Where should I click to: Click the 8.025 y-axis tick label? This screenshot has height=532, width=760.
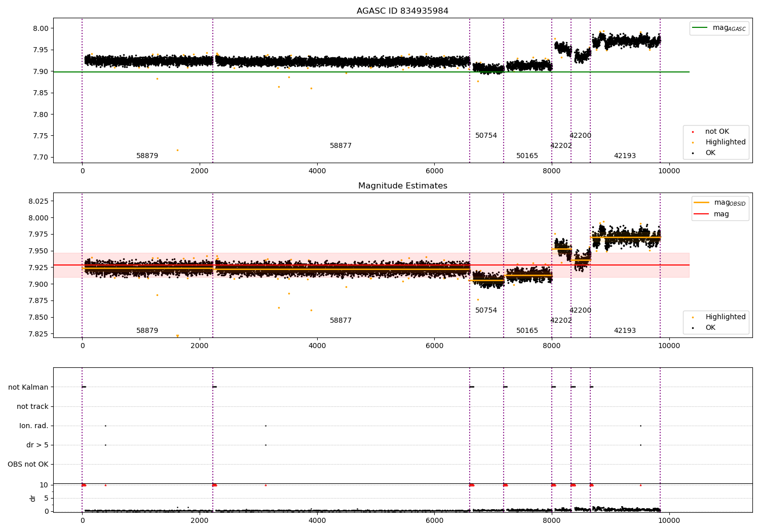(x=39, y=202)
